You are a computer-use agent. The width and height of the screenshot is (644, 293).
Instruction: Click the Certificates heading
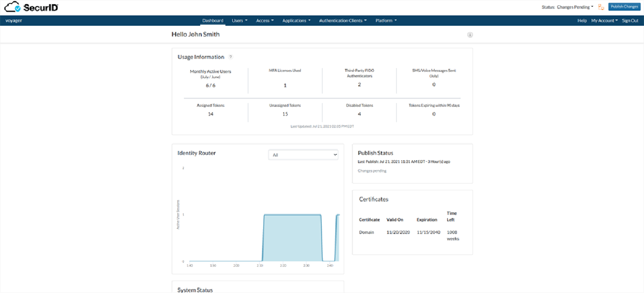click(x=374, y=199)
